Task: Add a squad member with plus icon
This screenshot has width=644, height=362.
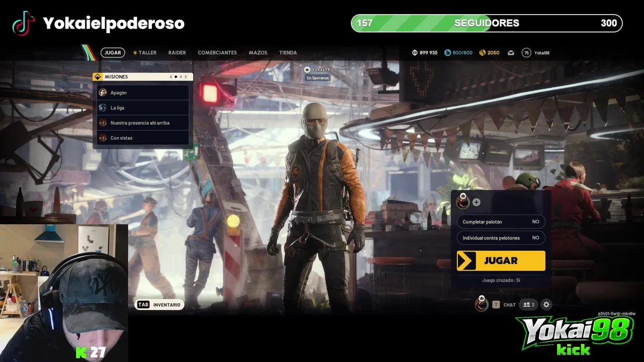Action: coord(476,202)
